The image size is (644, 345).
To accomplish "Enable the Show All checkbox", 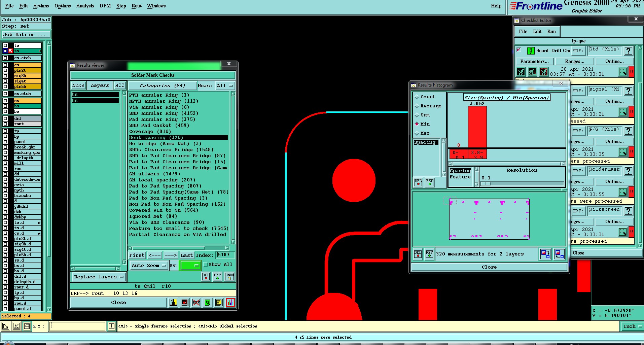I will 206,265.
